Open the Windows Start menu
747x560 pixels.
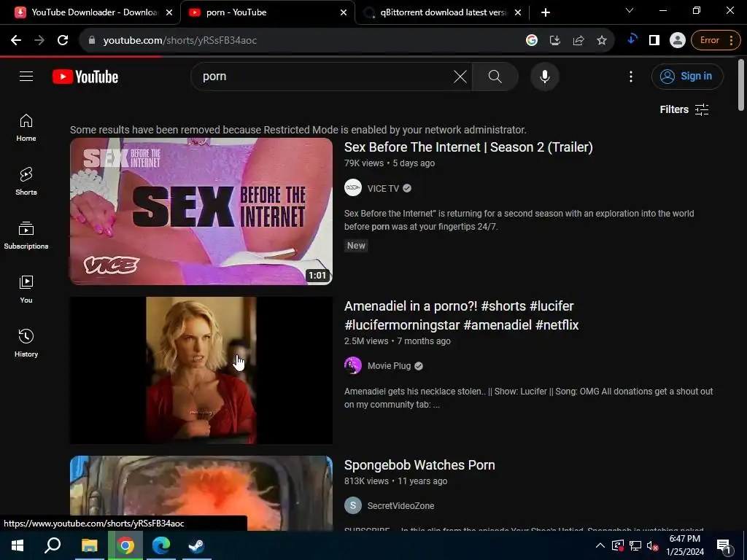click(18, 545)
